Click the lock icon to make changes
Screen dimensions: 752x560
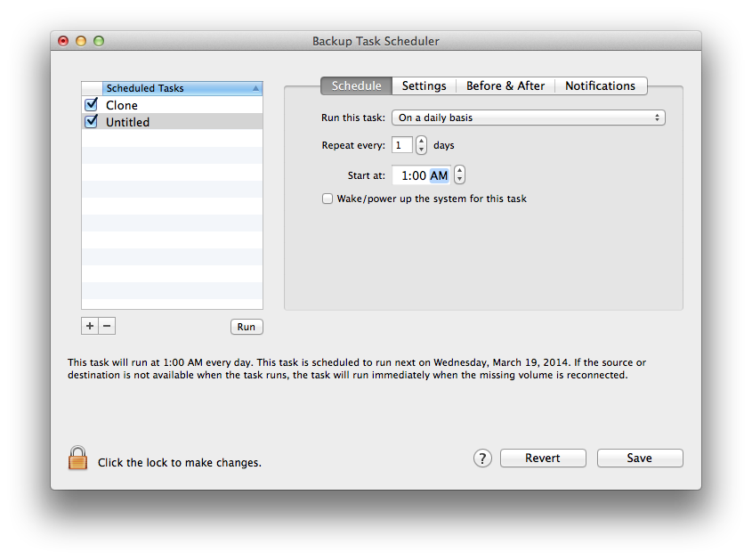77,459
